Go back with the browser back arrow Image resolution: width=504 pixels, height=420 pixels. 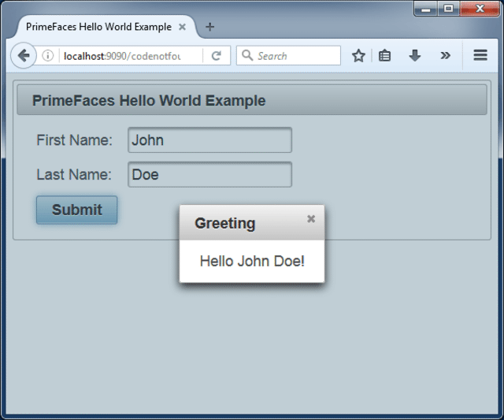click(24, 56)
